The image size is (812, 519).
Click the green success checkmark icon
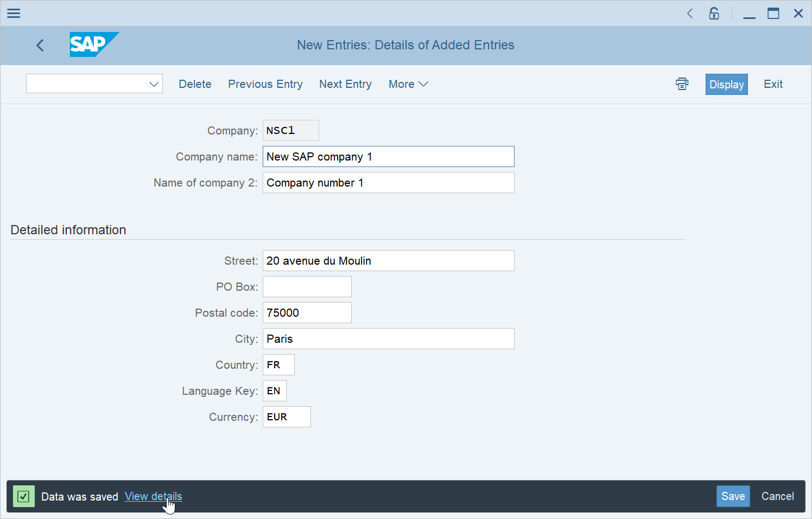(x=23, y=496)
